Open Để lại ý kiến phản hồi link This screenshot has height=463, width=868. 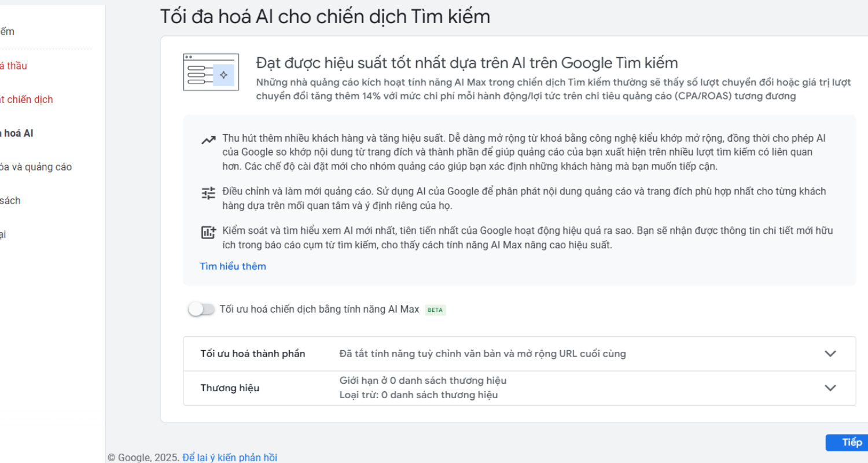pyautogui.click(x=230, y=458)
